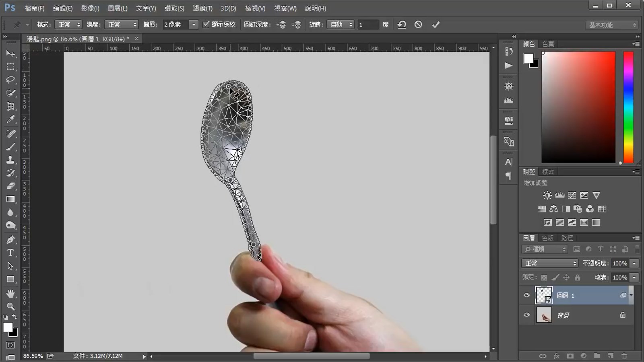Switch to the Paths tab
This screenshot has width=644, height=362.
[x=567, y=238]
